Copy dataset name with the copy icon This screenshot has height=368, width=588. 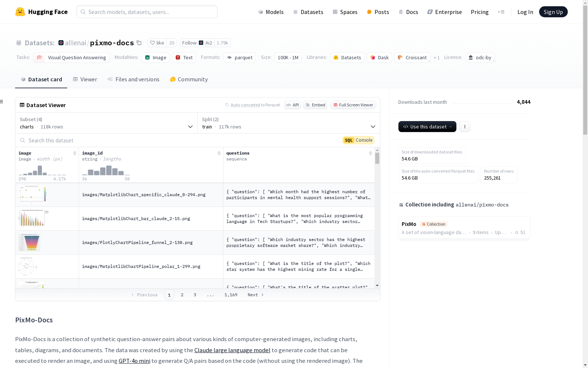[x=139, y=43]
